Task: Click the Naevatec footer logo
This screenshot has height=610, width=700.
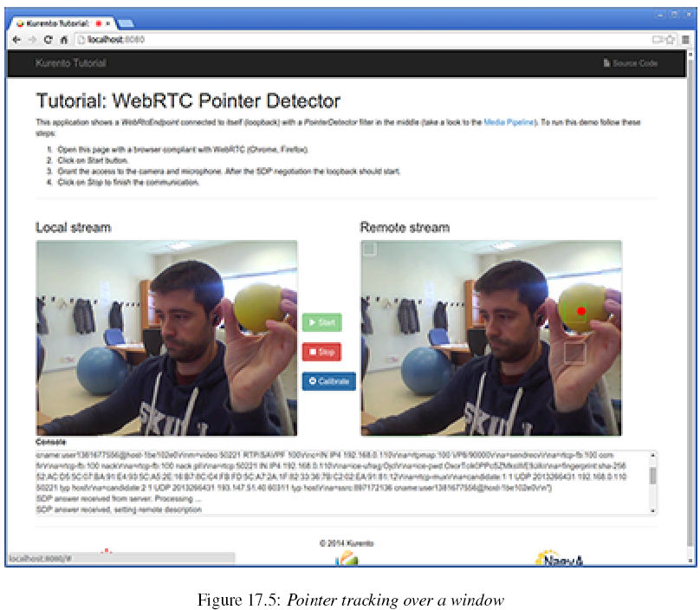Action: click(560, 558)
